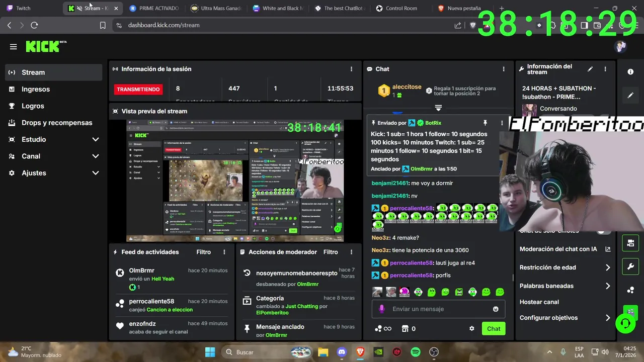
Task: Click perrocaliente58 in porfis chat message
Action: 411,276
